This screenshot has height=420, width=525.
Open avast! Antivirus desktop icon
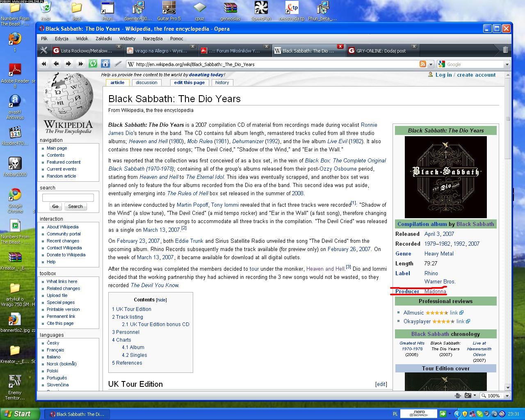click(x=15, y=107)
